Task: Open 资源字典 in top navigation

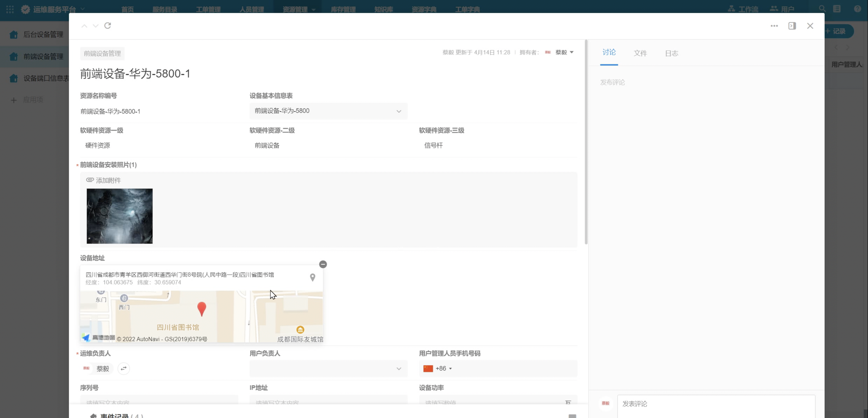Action: click(424, 9)
